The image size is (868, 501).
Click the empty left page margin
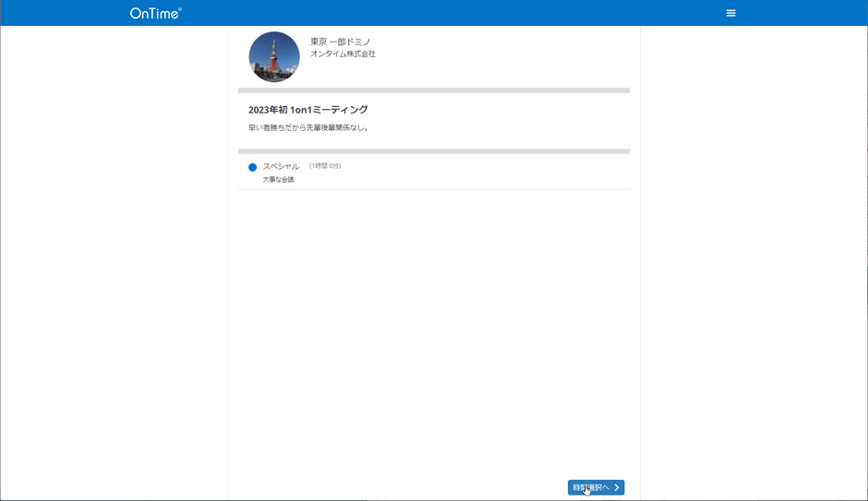pos(111,277)
